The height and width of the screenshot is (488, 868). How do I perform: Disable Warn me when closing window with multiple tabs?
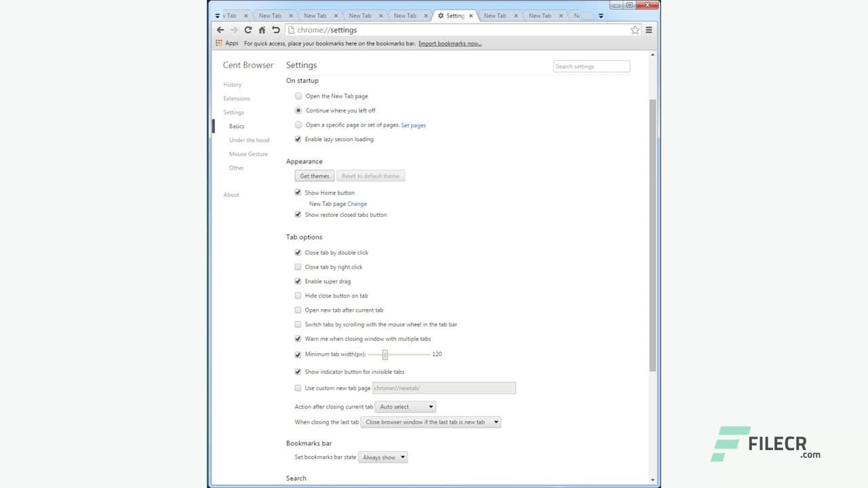(298, 338)
